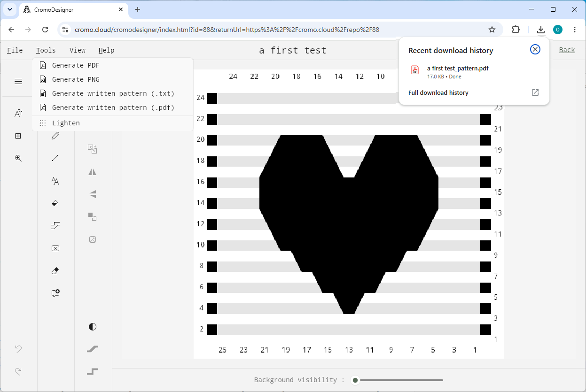Open the browser Extensions puzzle icon
The height and width of the screenshot is (392, 586).
click(516, 30)
